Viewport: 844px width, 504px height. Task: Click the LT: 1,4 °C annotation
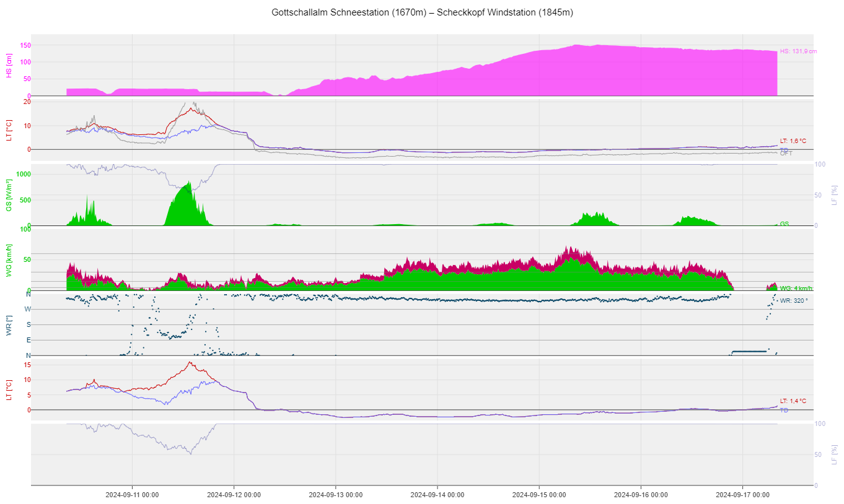tap(793, 401)
